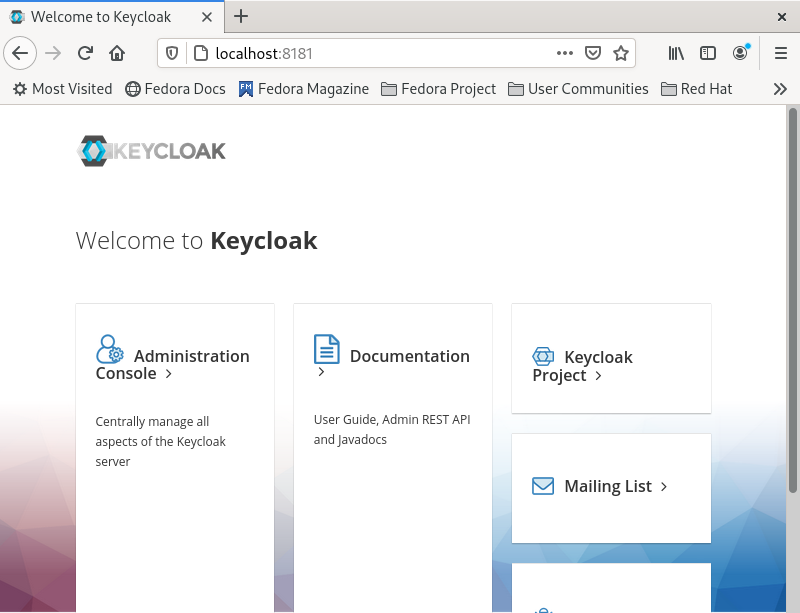Viewport: 800px width, 613px height.
Task: Open Fedora Docs bookmark
Action: coord(176,89)
